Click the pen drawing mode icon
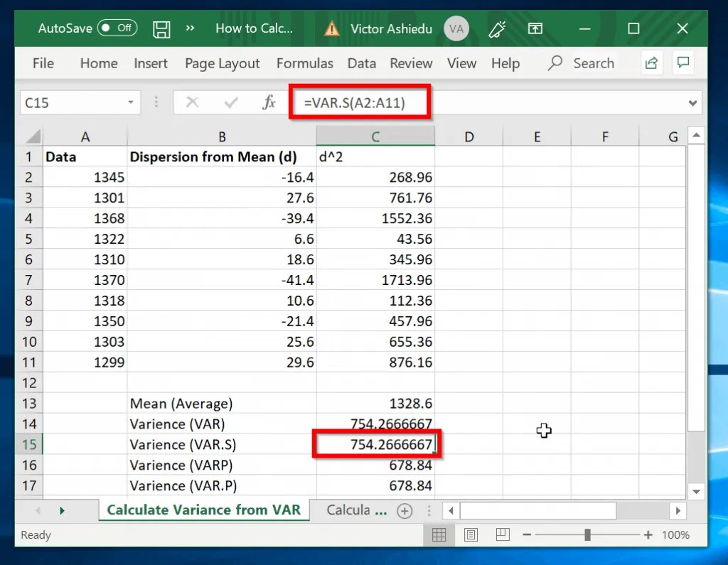 [x=497, y=29]
